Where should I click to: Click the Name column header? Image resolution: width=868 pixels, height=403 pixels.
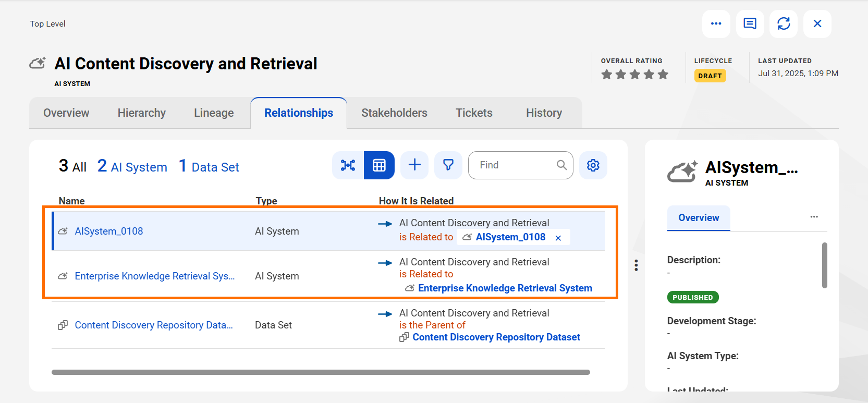[71, 201]
